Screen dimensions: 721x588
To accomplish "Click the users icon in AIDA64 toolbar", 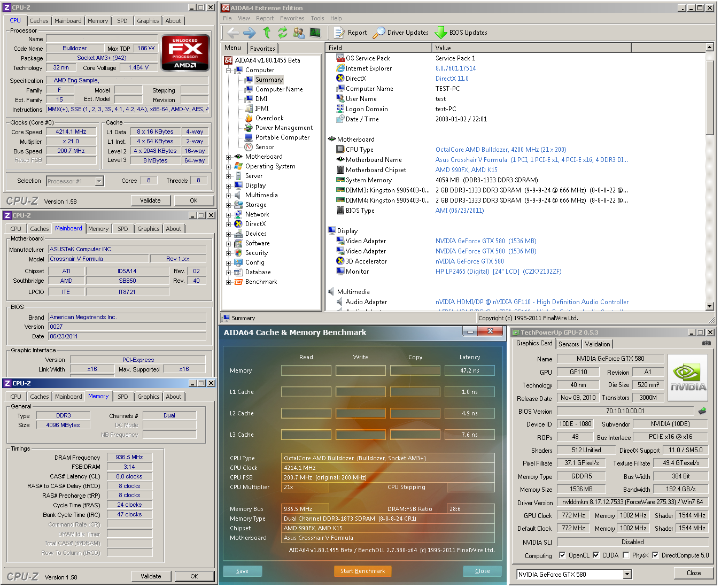I will click(x=299, y=33).
